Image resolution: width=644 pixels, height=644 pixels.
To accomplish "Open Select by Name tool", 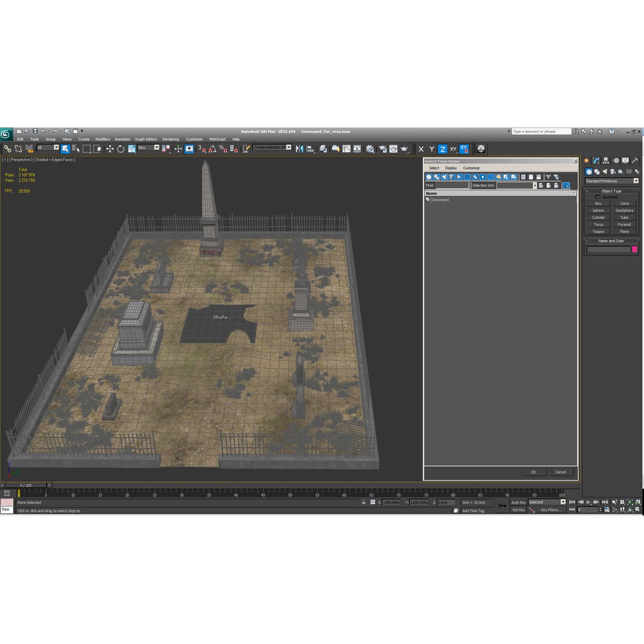I will (76, 148).
